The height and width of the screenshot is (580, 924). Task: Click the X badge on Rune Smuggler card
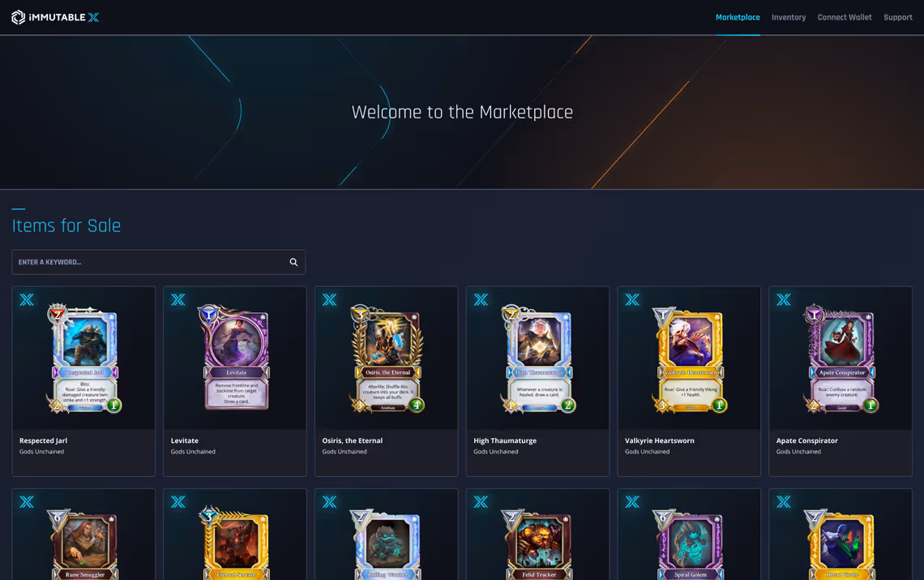(27, 502)
